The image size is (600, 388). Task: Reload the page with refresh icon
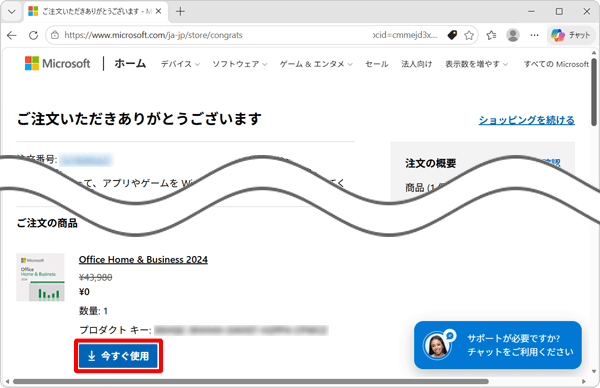pyautogui.click(x=33, y=35)
